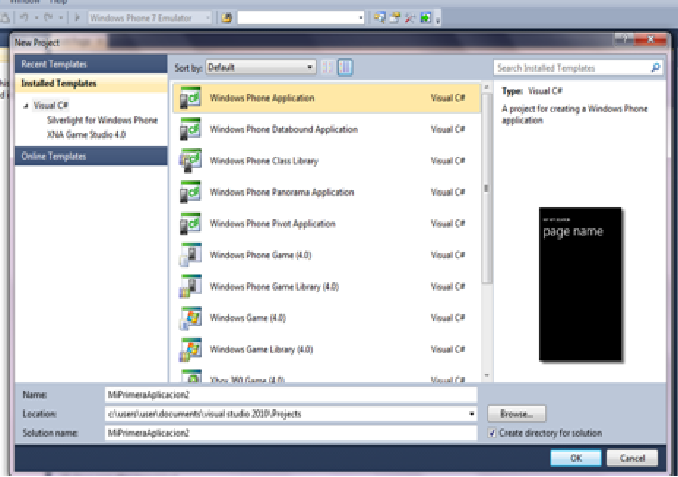Select the Windows Game (4.0) template icon
Image resolution: width=678 pixels, height=477 pixels.
(190, 318)
